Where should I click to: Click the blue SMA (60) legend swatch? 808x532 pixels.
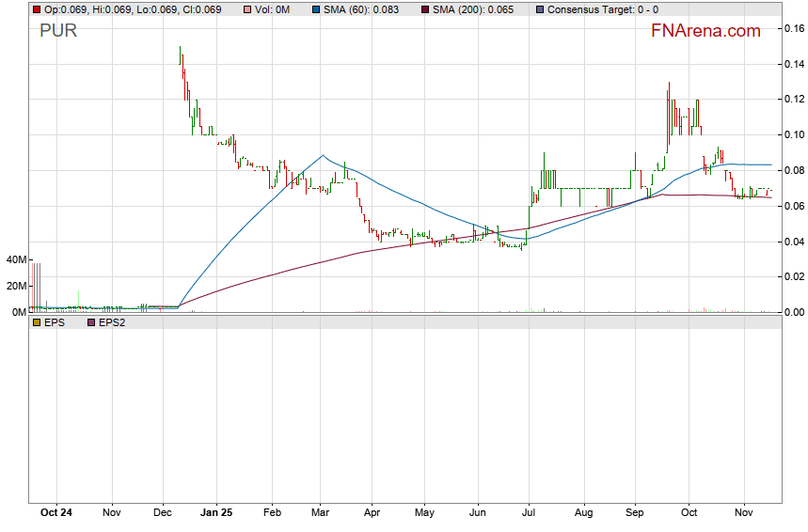(x=318, y=9)
